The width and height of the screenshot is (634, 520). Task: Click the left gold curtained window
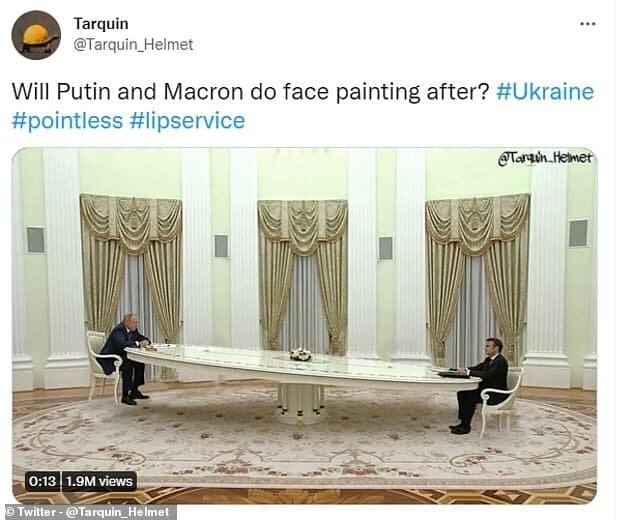(x=131, y=269)
